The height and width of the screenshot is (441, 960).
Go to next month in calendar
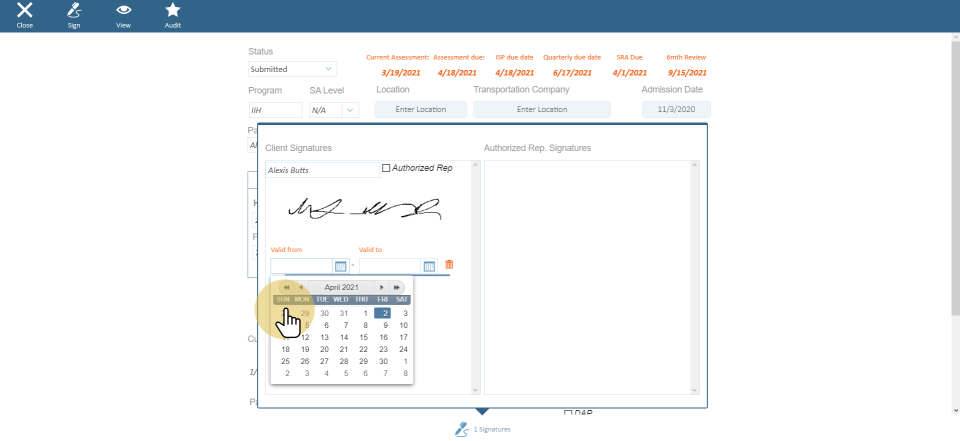[382, 287]
